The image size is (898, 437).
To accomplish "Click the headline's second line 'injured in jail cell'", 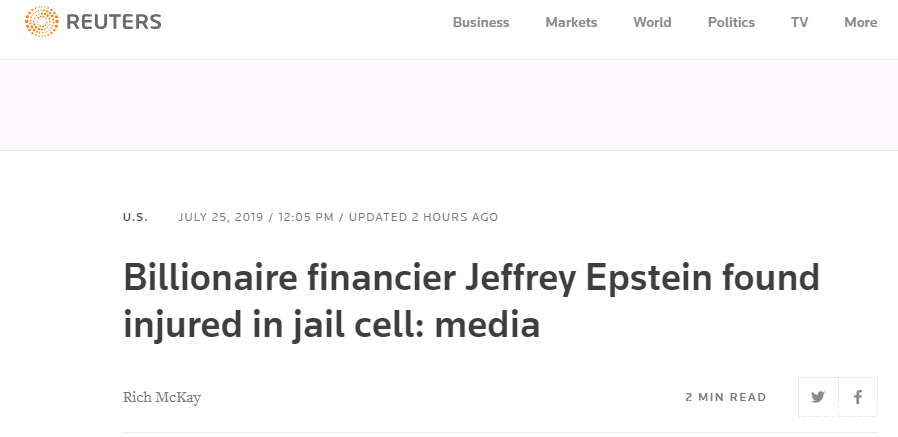I will (330, 325).
